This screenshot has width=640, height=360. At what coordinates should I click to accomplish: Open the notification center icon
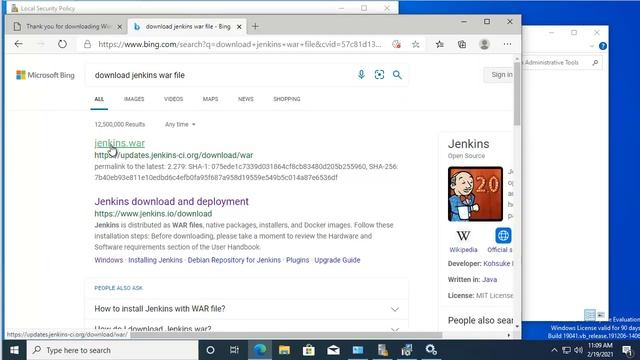(x=627, y=350)
